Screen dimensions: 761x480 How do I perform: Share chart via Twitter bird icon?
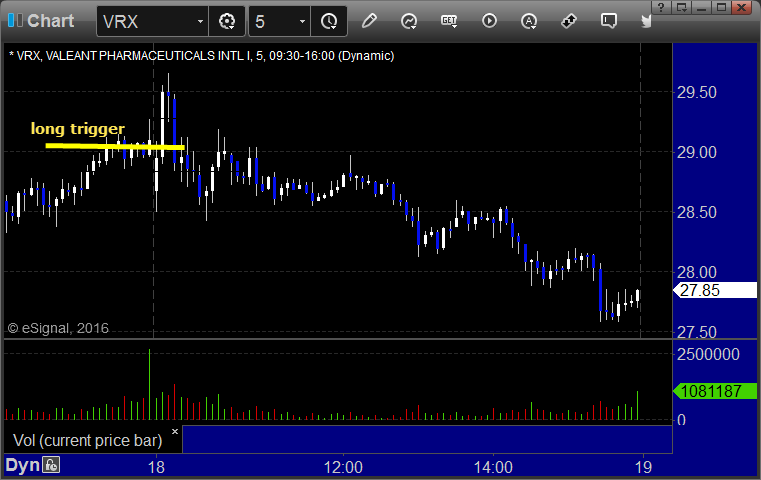646,21
